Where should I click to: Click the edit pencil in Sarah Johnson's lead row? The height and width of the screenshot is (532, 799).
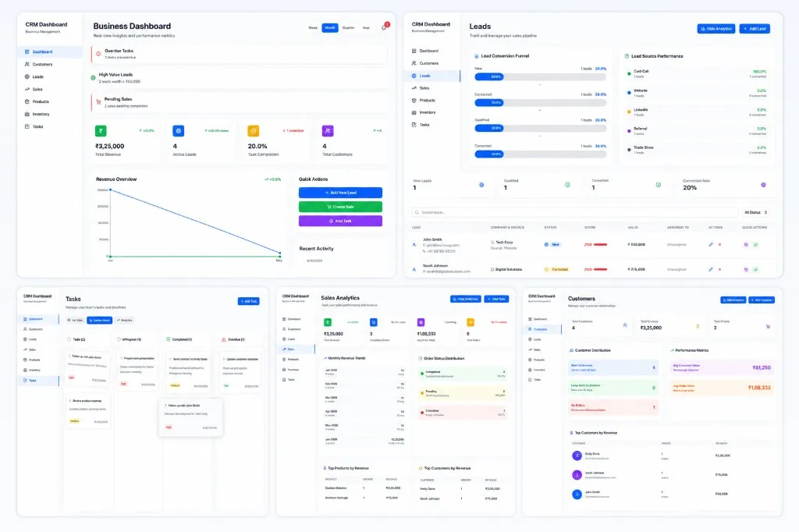[x=711, y=269]
